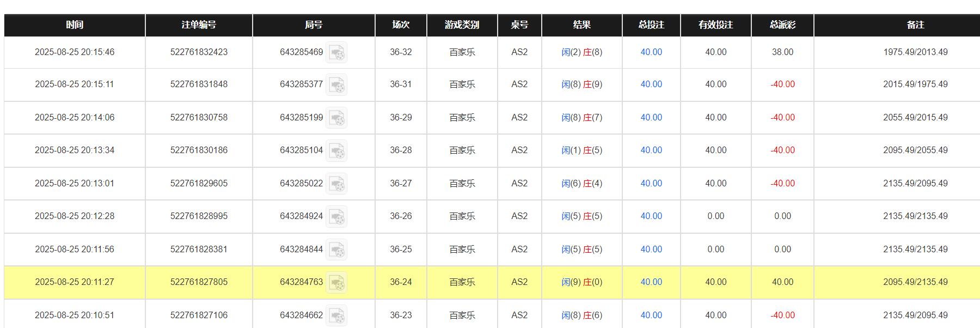The width and height of the screenshot is (980, 328).
Task: Click the 注单编号 column header
Action: tap(199, 25)
